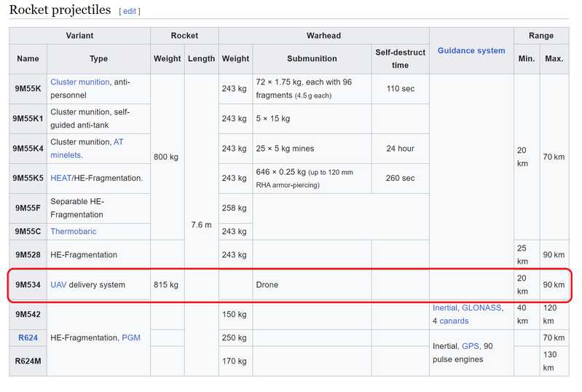Click the Thermobaric link
Screen dimensions: 582x392
73,232
